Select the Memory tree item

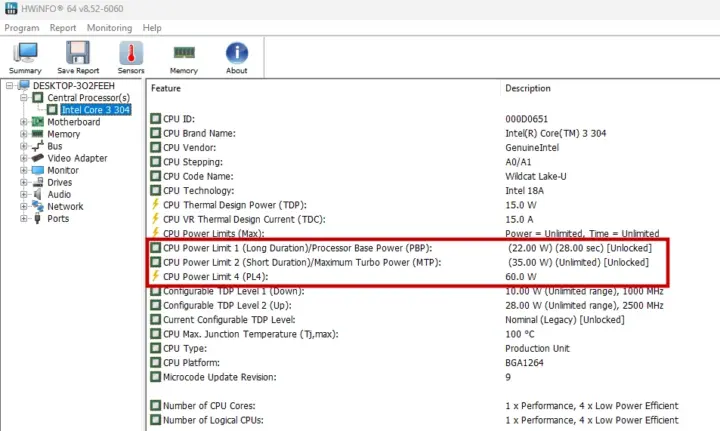63,134
